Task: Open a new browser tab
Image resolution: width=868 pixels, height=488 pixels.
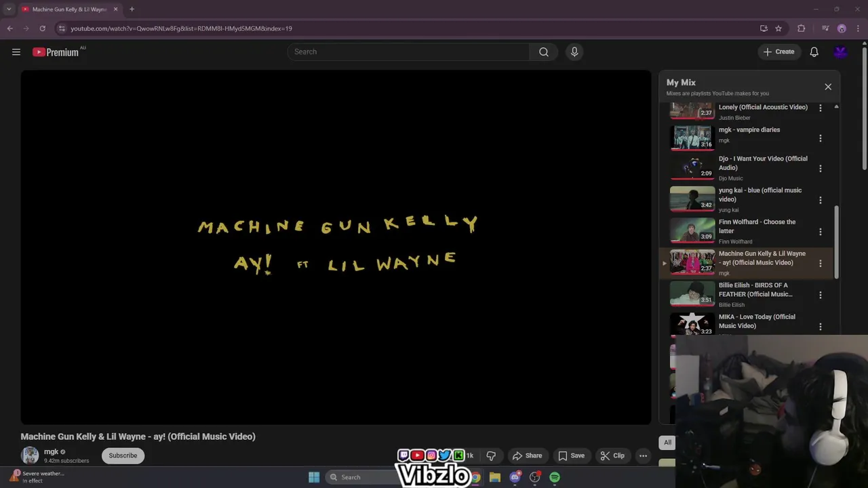Action: tap(132, 9)
